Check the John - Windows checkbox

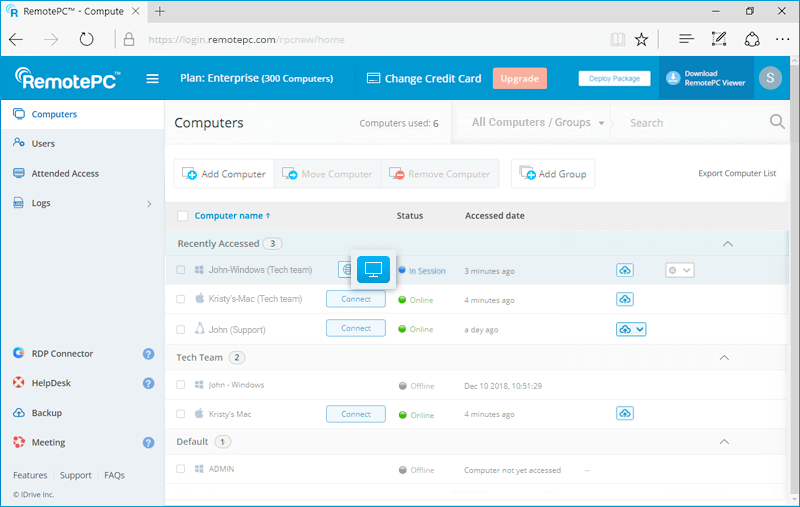[181, 385]
